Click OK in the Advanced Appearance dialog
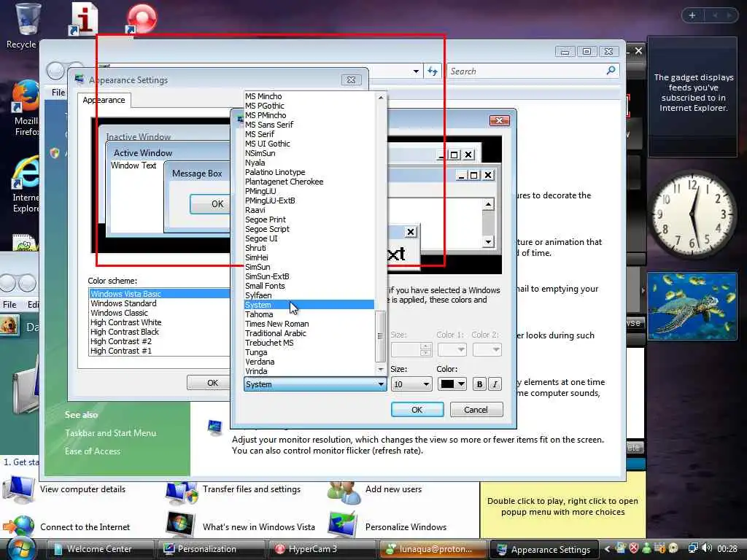This screenshot has height=560, width=747. pyautogui.click(x=417, y=410)
